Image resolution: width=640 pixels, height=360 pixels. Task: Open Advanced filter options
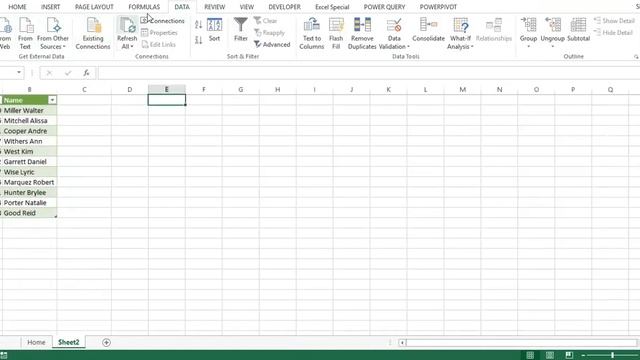pos(272,44)
